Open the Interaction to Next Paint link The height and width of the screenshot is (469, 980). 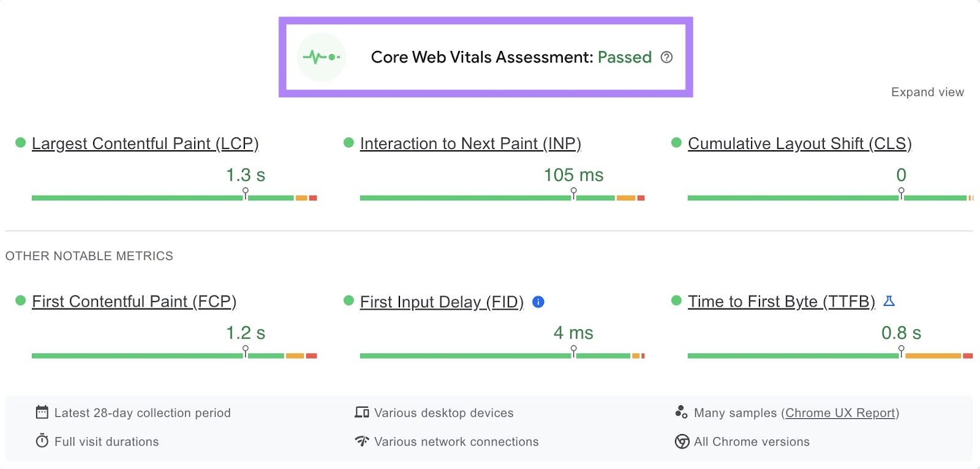[x=470, y=143]
